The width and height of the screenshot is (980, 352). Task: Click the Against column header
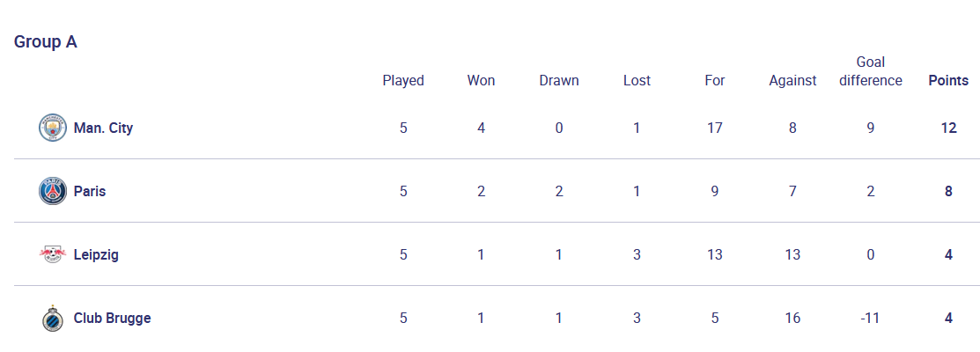792,80
